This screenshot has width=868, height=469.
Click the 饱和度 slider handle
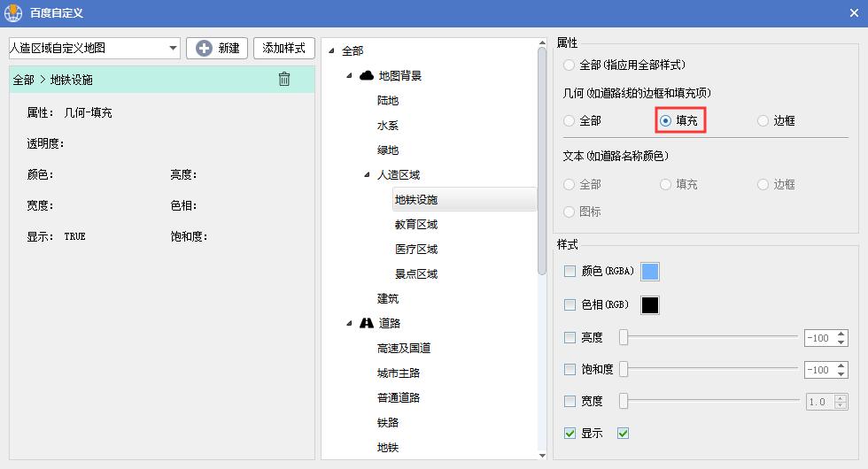click(624, 369)
